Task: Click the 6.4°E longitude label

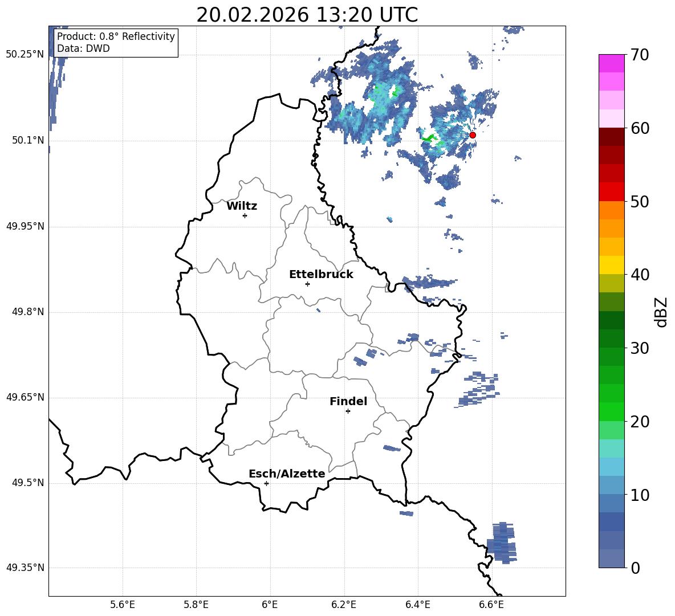Action: pyautogui.click(x=417, y=605)
